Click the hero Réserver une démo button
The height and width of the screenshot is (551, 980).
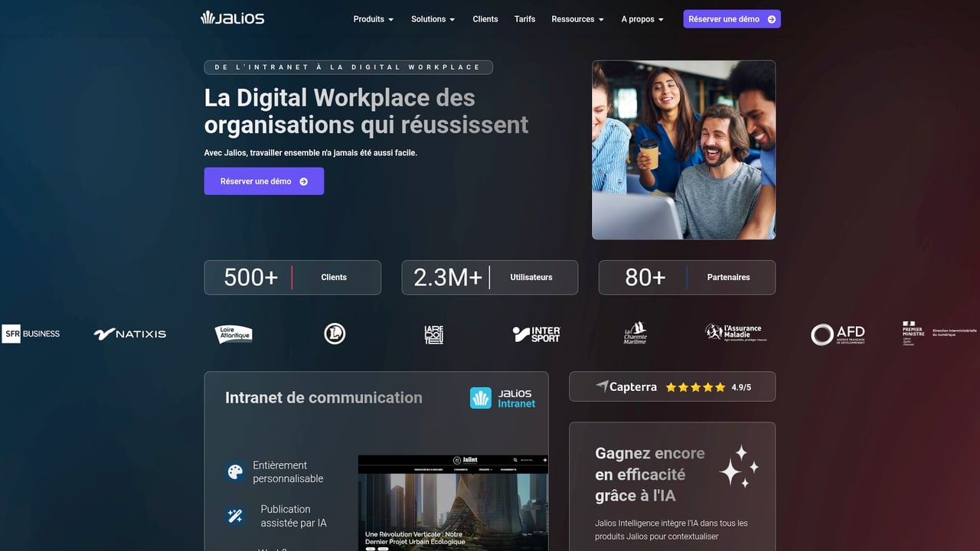(263, 181)
